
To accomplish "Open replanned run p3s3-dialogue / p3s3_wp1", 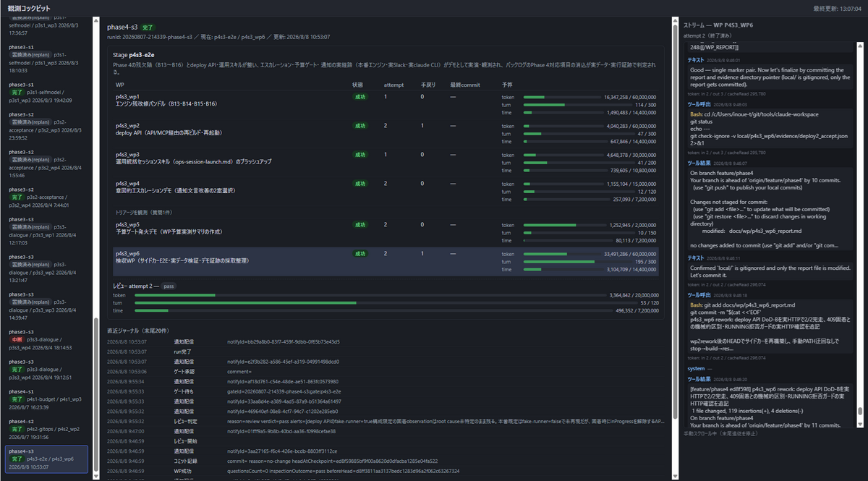I will coord(47,230).
